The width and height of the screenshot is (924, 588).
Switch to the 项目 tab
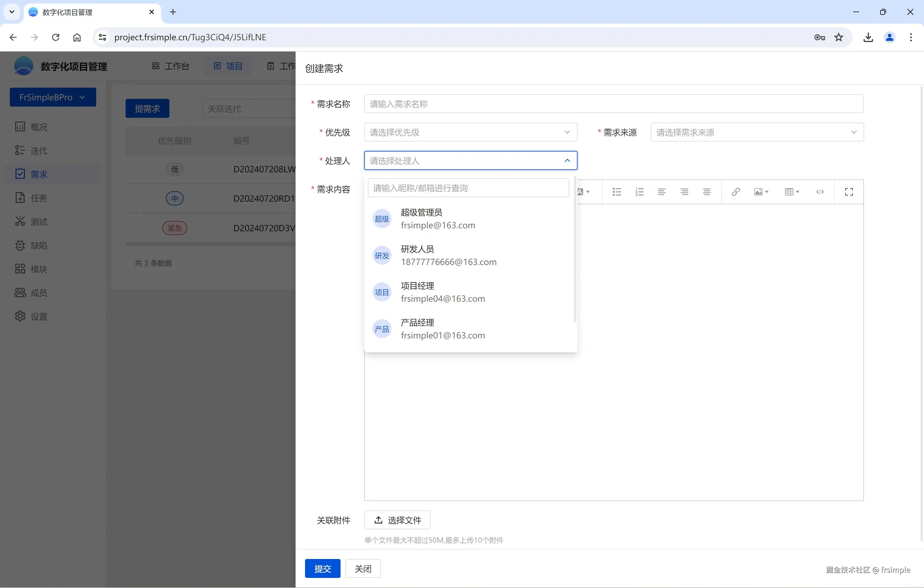coord(228,66)
